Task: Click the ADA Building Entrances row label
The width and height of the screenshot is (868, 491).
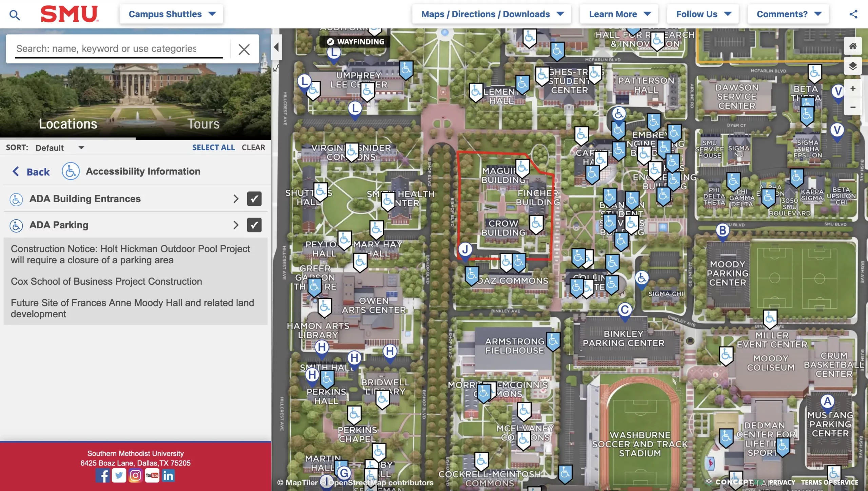Action: click(85, 199)
